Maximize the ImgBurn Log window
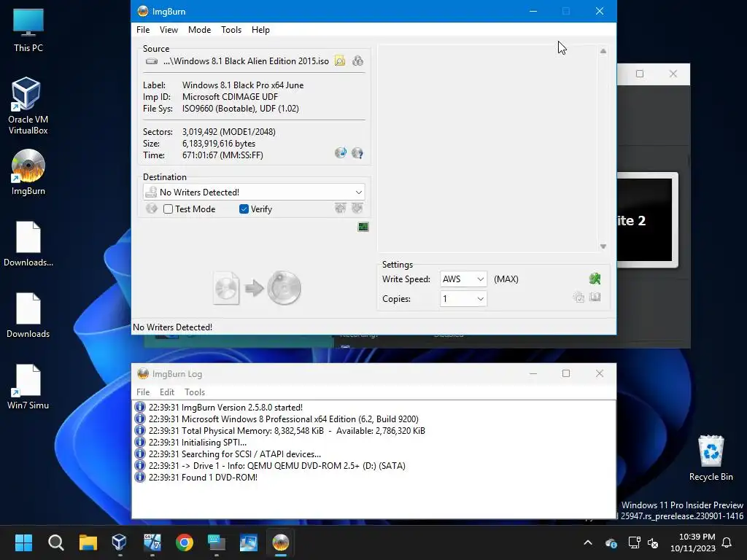The image size is (747, 560). (566, 373)
